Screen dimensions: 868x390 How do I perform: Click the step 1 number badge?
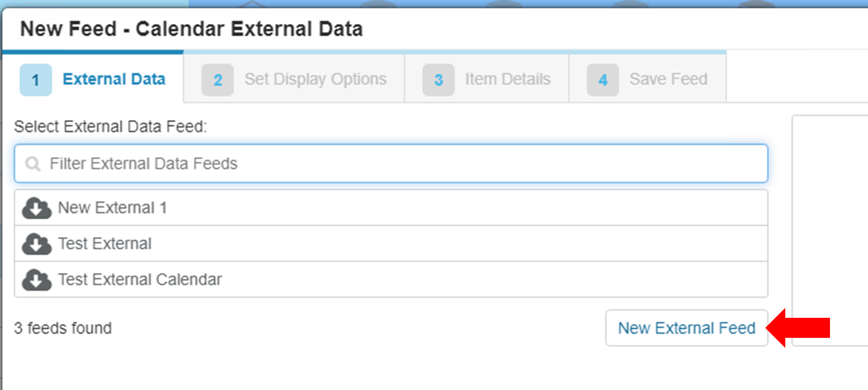click(36, 79)
